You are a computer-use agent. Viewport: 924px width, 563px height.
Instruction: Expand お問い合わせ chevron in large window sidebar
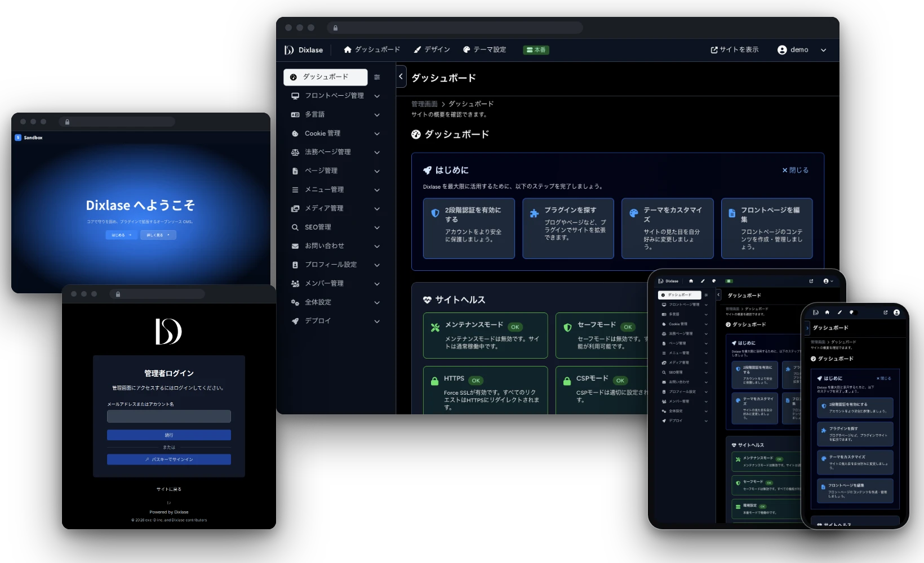click(377, 246)
